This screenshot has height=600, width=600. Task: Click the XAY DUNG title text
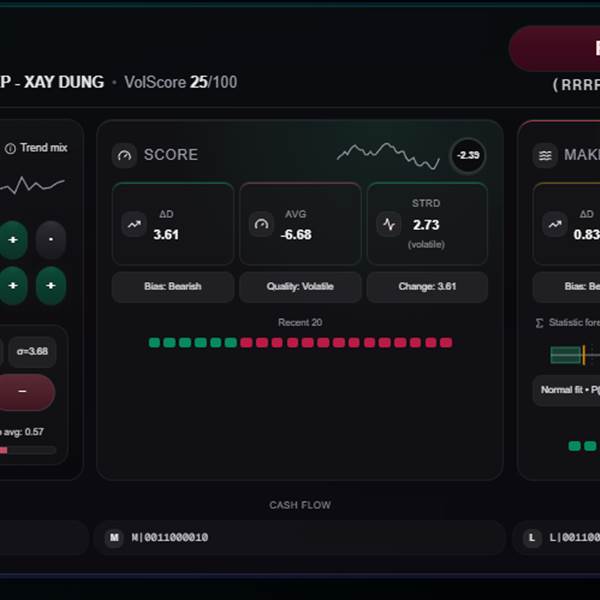64,82
